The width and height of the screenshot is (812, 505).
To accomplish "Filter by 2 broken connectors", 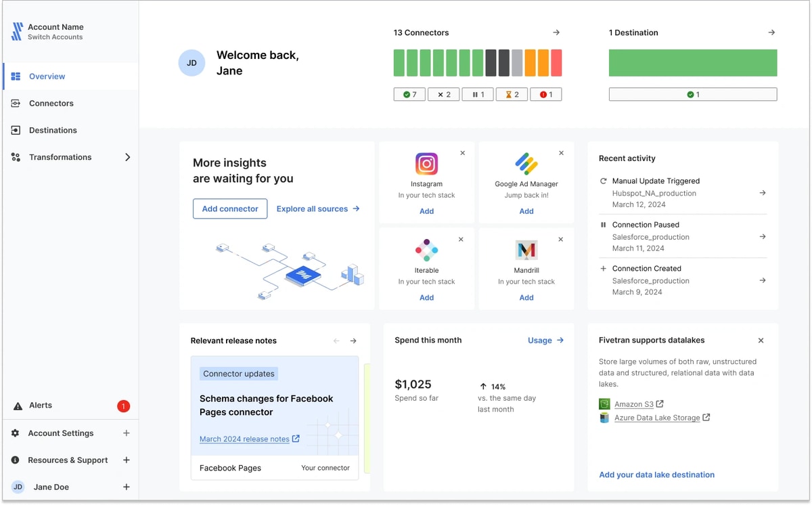I will [x=444, y=95].
